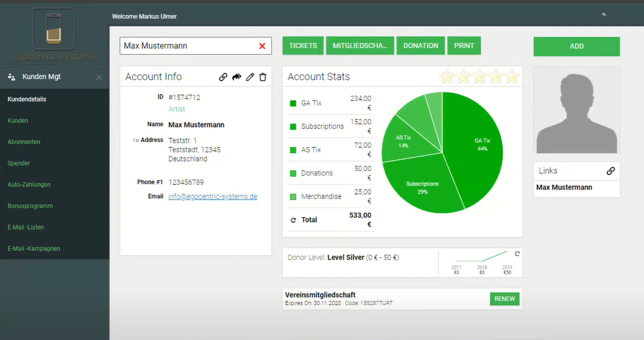Close the Kunden Mgt sidebar section
Screen dimensions: 644x340
tap(99, 77)
